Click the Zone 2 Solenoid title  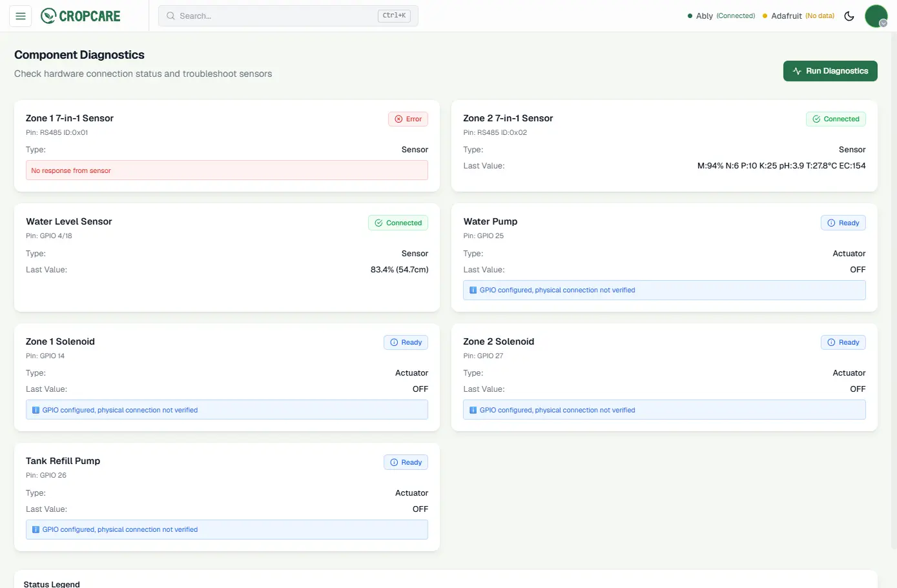499,341
